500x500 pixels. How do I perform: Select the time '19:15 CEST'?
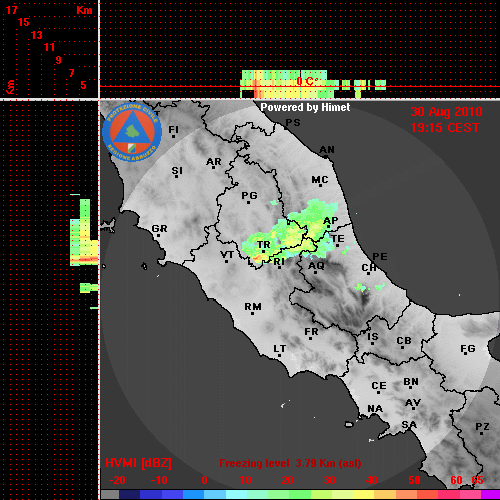(445, 128)
